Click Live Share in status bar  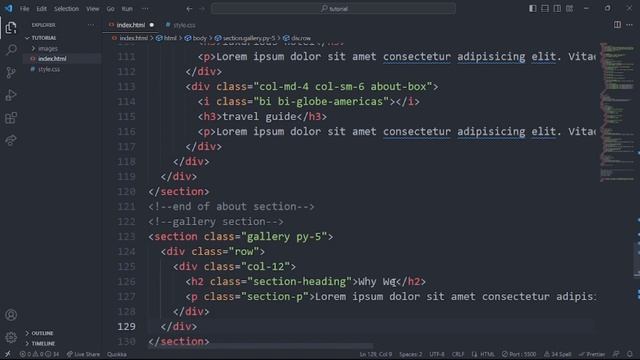pyautogui.click(x=83, y=354)
